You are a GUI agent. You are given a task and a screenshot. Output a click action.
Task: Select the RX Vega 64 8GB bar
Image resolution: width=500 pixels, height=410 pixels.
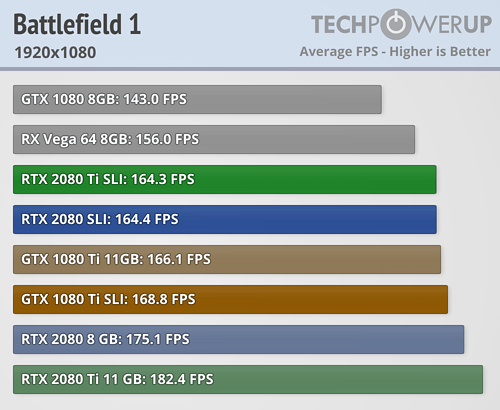[214, 139]
